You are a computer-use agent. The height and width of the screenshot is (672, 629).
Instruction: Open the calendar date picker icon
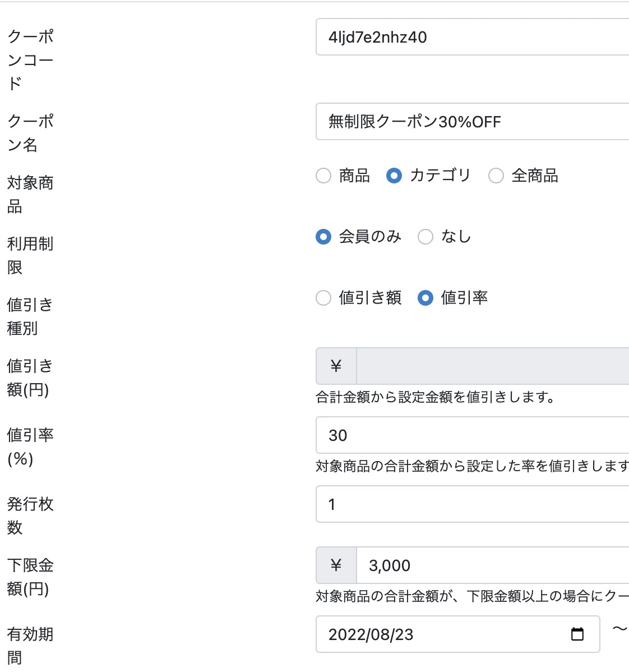pos(576,634)
